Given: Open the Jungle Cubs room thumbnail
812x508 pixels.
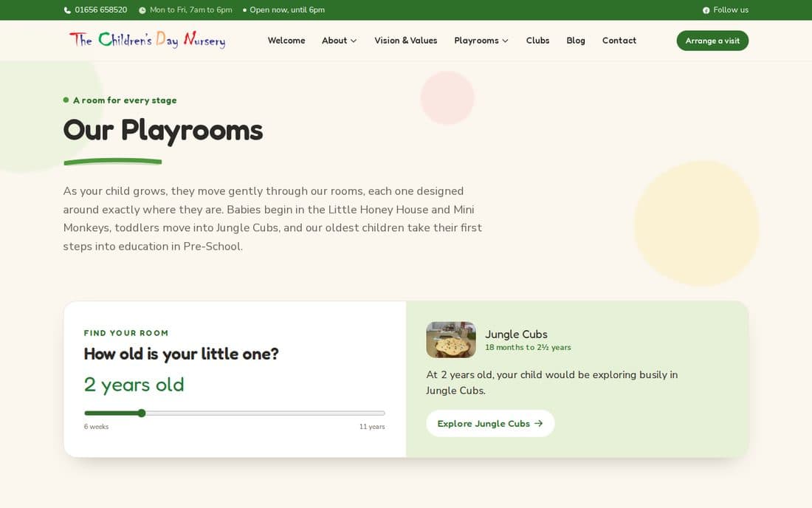Looking at the screenshot, I should (x=450, y=340).
